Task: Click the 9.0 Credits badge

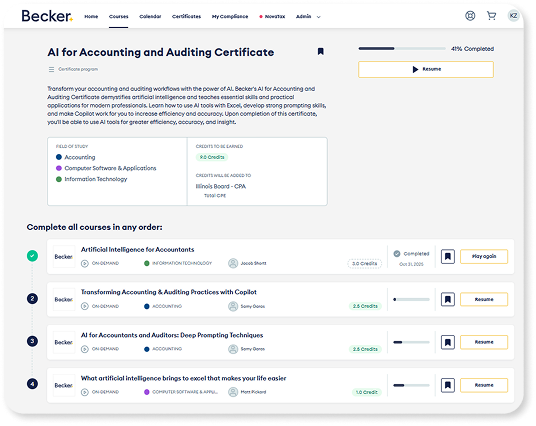Action: click(212, 157)
